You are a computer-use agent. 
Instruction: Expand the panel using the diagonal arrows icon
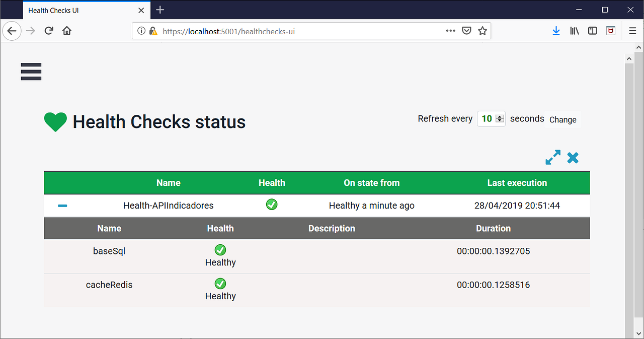(x=552, y=157)
